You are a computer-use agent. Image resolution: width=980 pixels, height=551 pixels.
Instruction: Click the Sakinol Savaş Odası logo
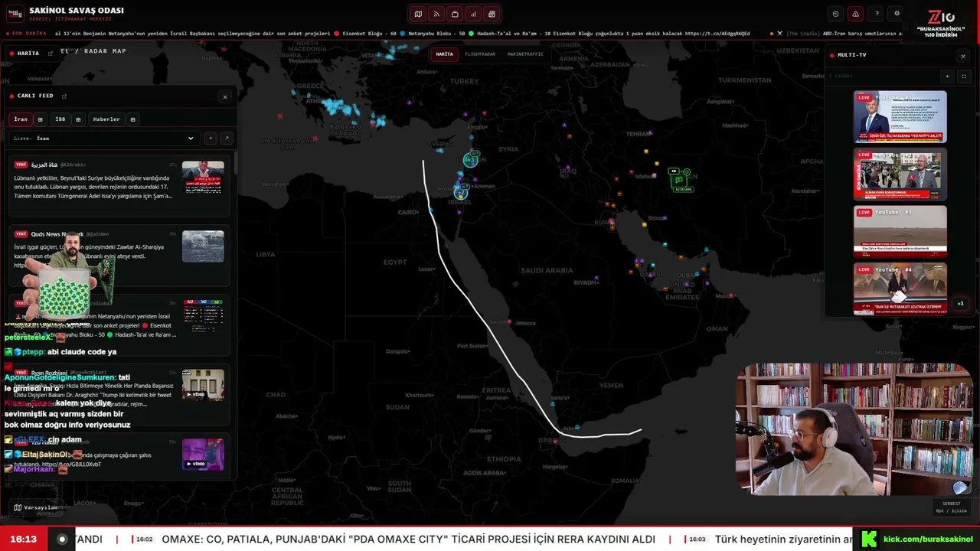pos(15,14)
